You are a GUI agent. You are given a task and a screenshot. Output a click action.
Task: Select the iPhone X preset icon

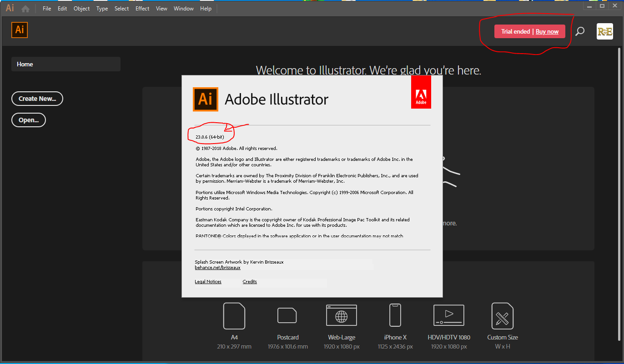(x=395, y=315)
